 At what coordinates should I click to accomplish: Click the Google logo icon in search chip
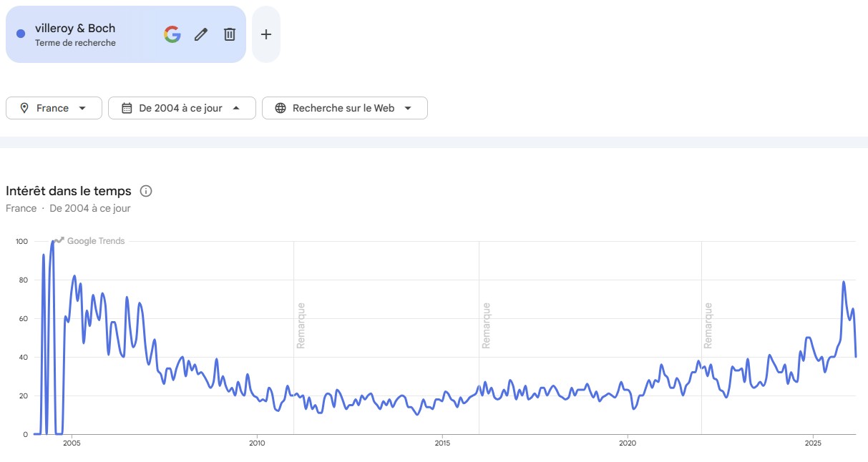pos(172,34)
